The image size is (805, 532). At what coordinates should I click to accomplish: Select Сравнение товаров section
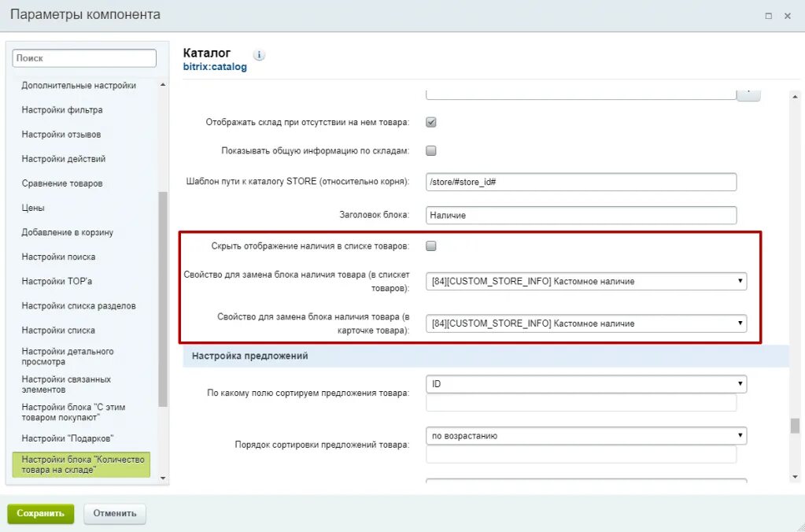point(62,183)
